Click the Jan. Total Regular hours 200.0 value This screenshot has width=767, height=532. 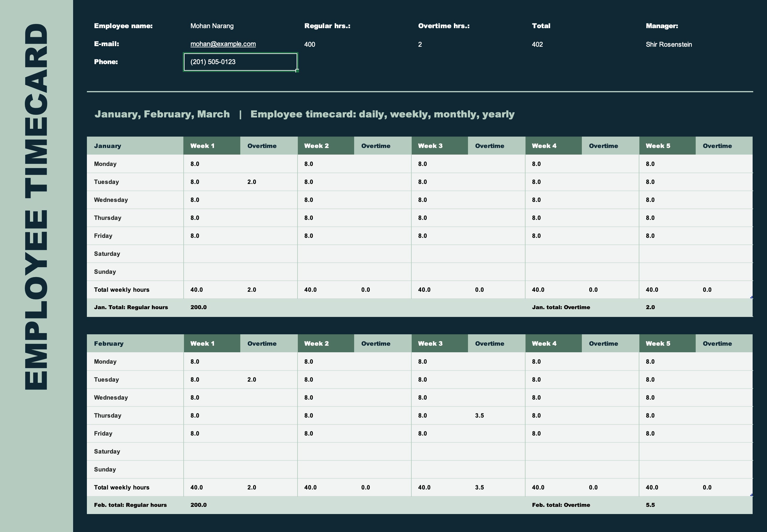198,307
